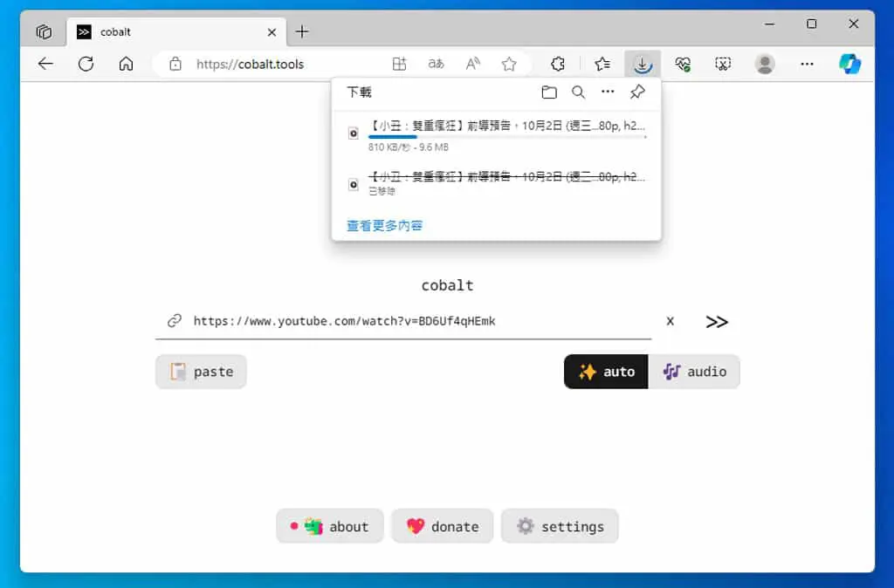Open Edge Copilot icon
The width and height of the screenshot is (894, 588).
click(849, 64)
